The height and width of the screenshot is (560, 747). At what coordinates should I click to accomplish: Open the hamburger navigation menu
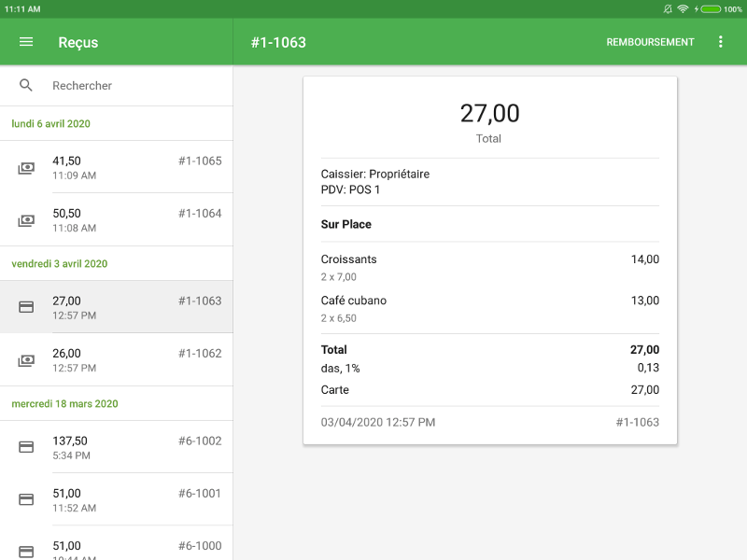26,42
